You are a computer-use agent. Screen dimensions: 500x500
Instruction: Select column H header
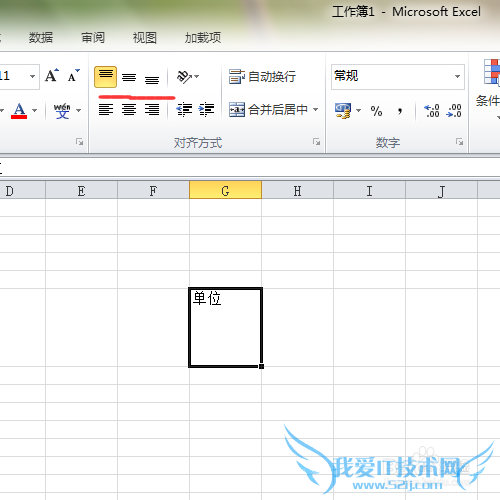click(297, 191)
